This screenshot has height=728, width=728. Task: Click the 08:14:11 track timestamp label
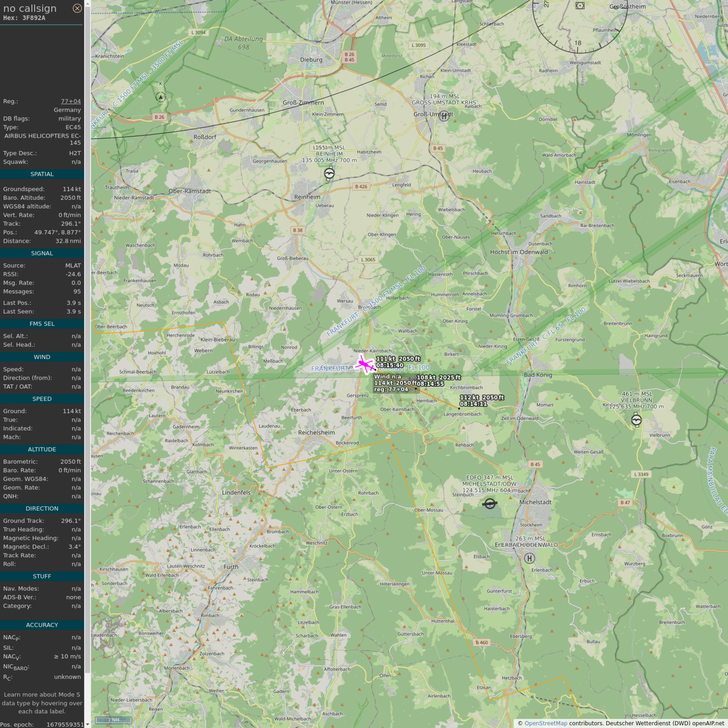point(474,404)
